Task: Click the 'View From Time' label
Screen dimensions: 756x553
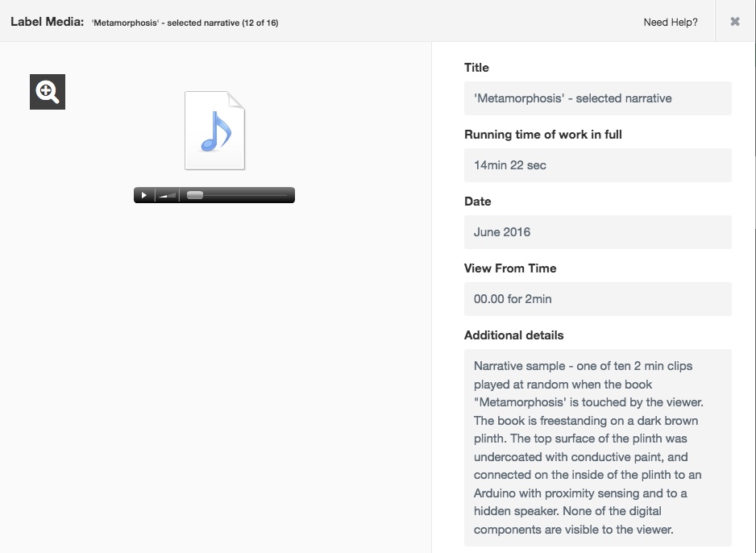Action: click(510, 268)
